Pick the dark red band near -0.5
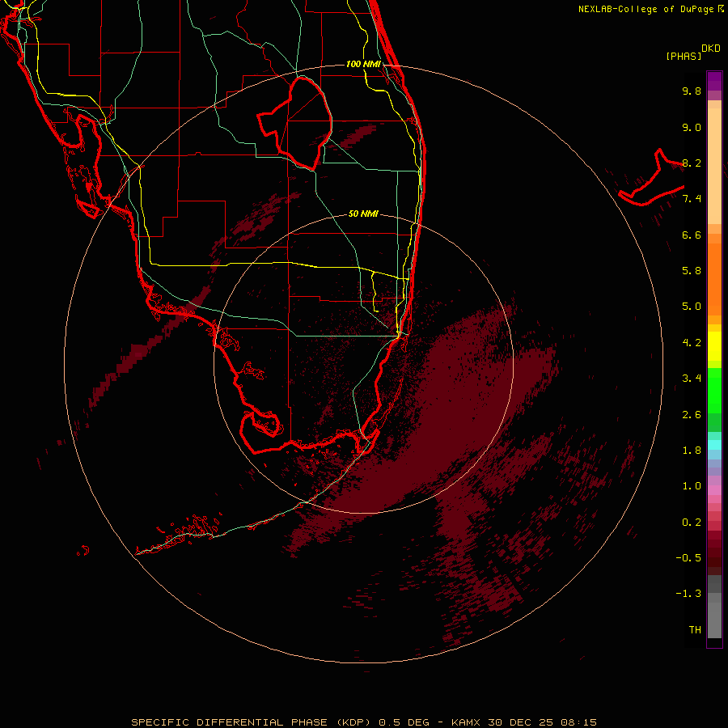The width and height of the screenshot is (728, 728). [x=714, y=557]
